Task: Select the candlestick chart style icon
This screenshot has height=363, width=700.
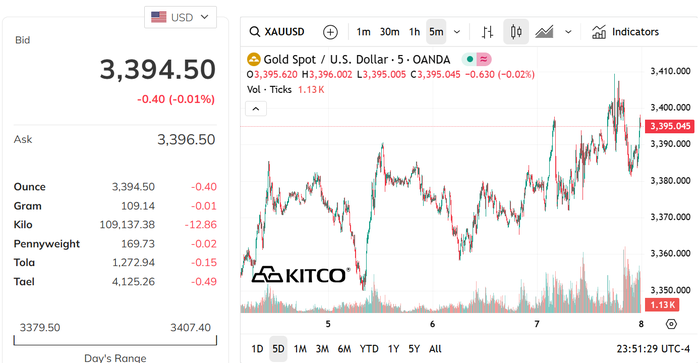Action: (x=516, y=32)
